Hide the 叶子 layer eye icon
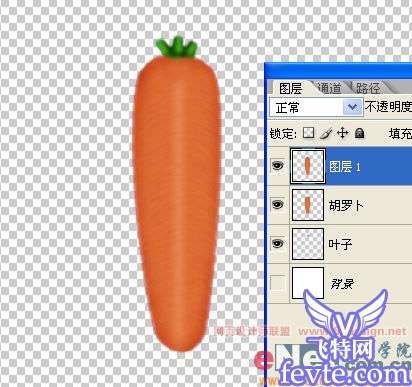Viewport: 412px width, 387px height. coord(278,243)
